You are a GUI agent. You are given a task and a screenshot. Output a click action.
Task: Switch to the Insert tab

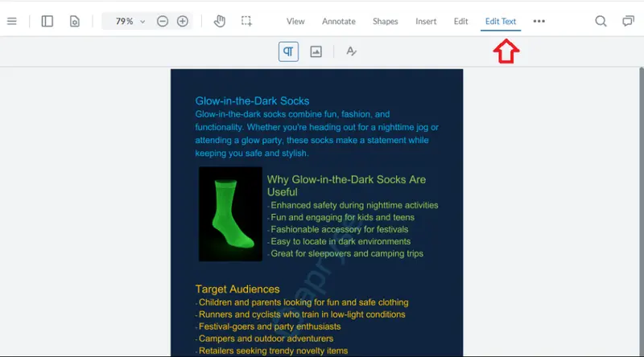coord(426,22)
